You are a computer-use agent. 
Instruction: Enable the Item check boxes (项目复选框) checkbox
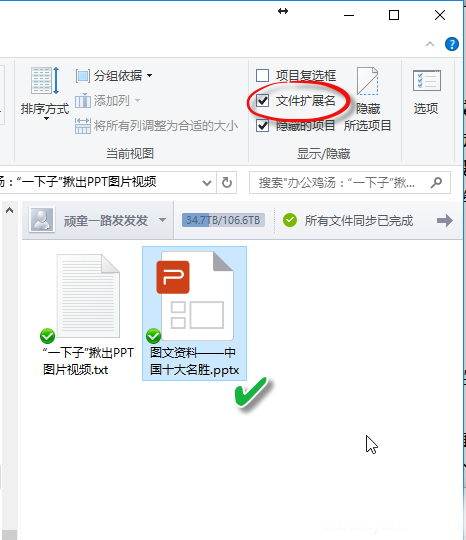262,75
